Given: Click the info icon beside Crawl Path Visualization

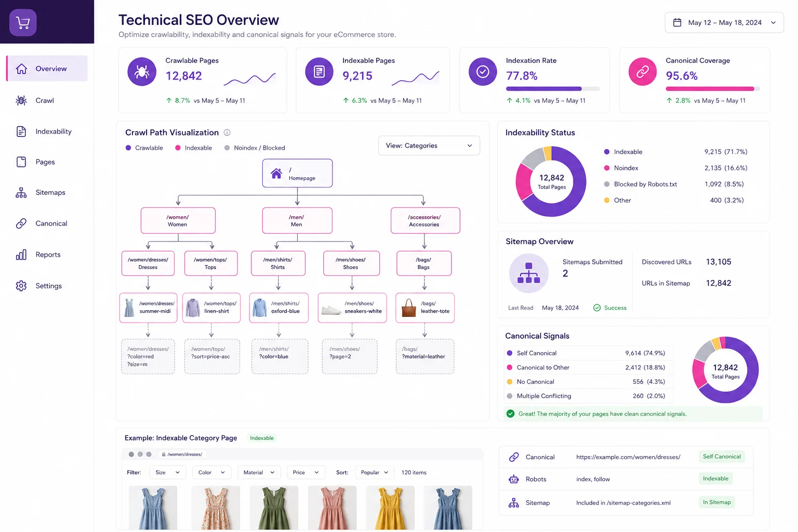Looking at the screenshot, I should click(227, 132).
